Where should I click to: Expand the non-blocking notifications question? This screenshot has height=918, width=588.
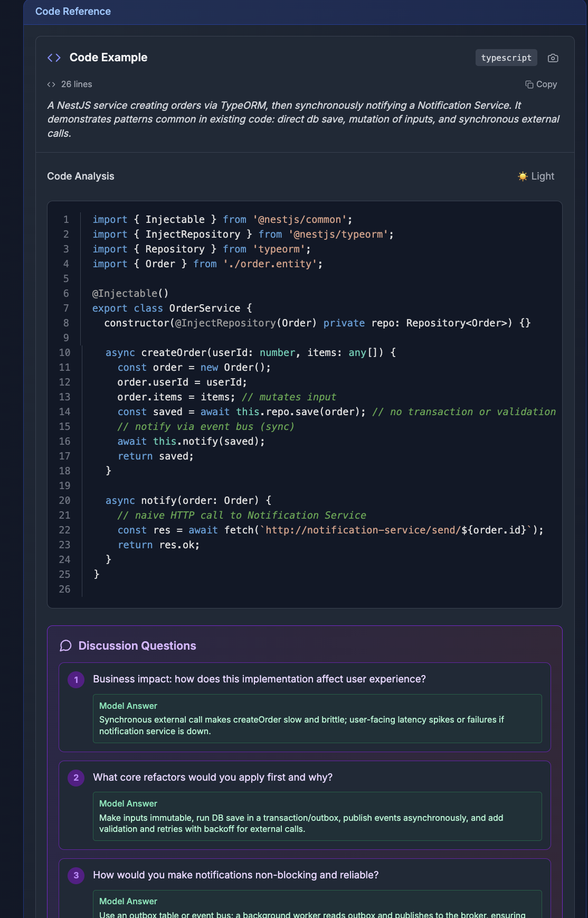[x=235, y=875]
